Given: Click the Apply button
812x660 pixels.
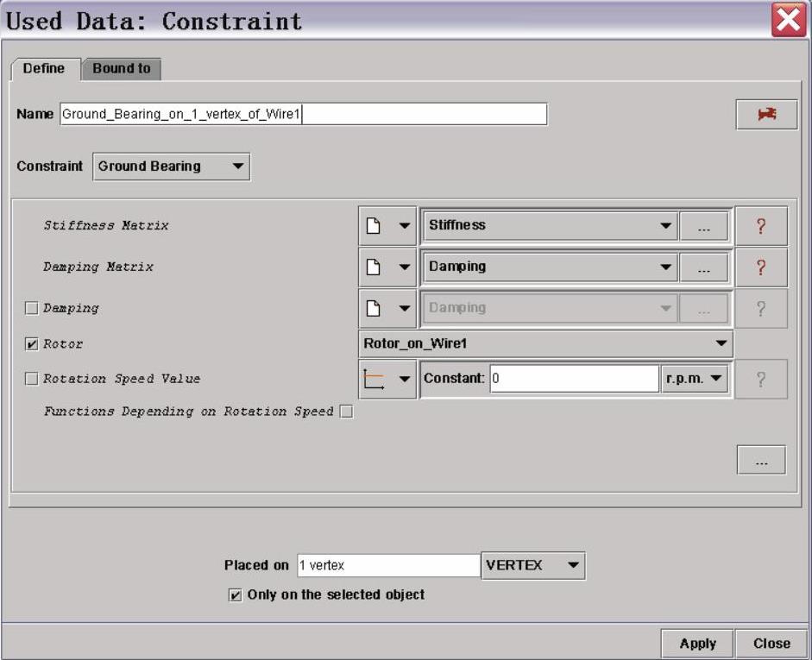Looking at the screenshot, I should pos(697,644).
